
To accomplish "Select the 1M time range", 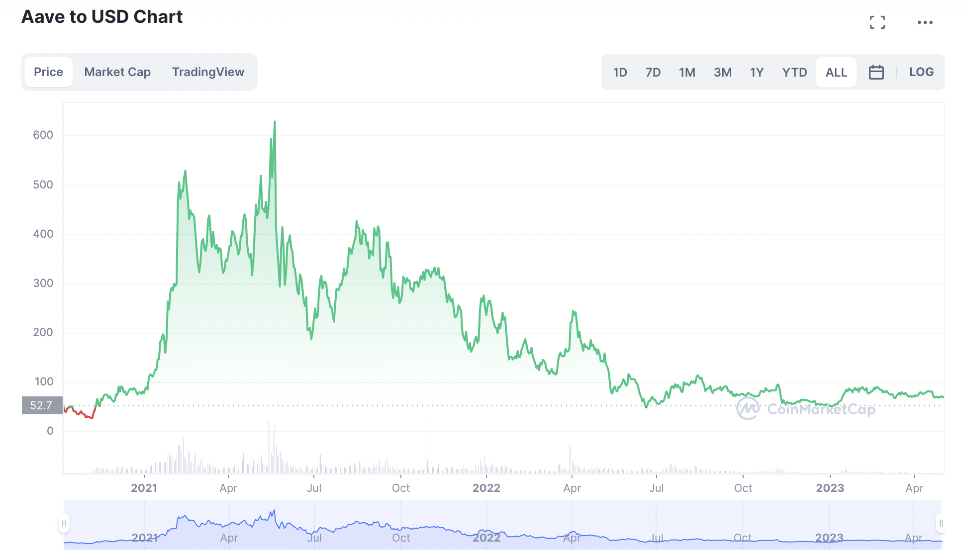I will [x=687, y=73].
